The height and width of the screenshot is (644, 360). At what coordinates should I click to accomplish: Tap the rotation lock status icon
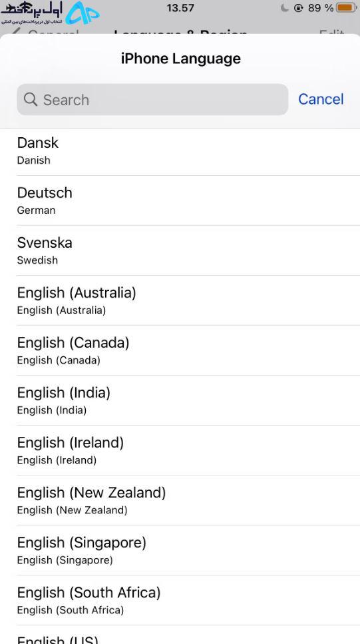tap(299, 8)
